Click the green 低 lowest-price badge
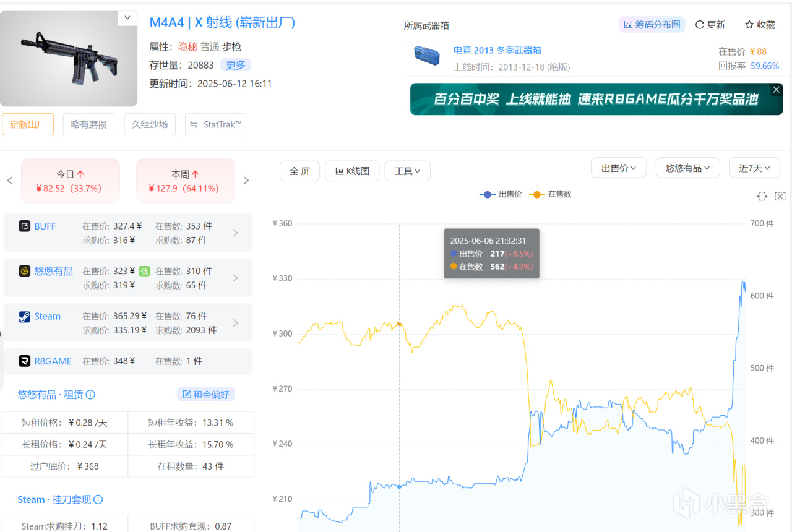Viewport: 792px width, 532px height. click(144, 271)
